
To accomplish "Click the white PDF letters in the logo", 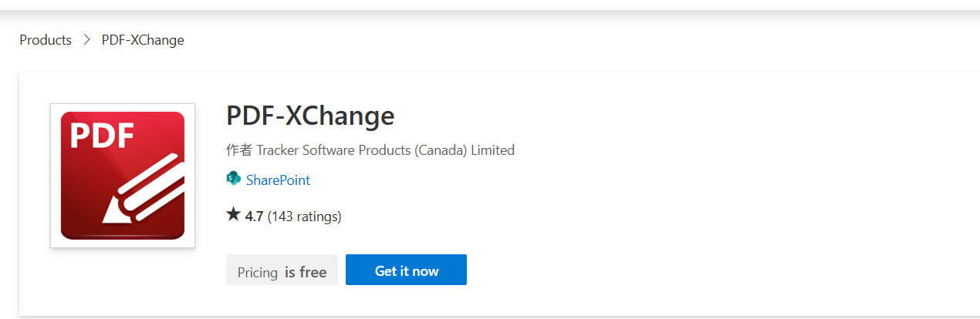I will (x=102, y=136).
